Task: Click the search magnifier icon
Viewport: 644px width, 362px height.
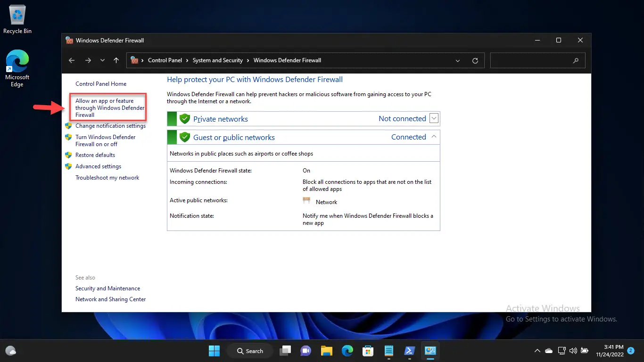Action: coord(576,60)
